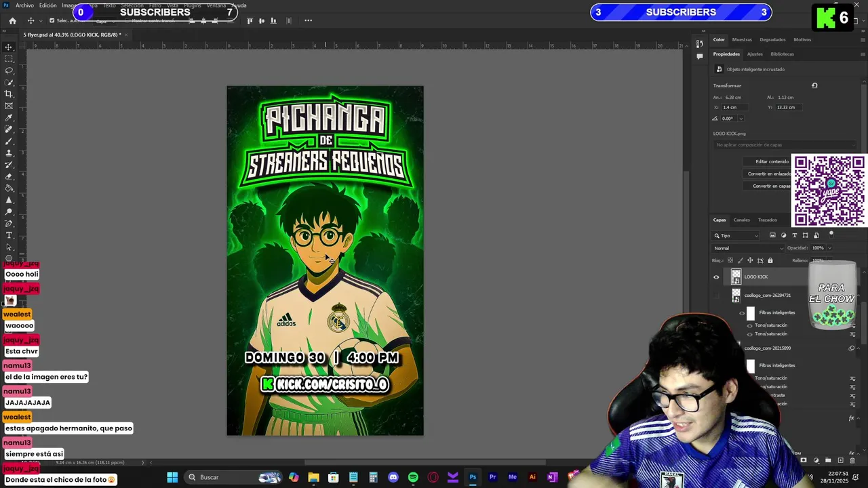The width and height of the screenshot is (868, 488).
Task: Align top edges in options bar
Action: click(x=250, y=20)
